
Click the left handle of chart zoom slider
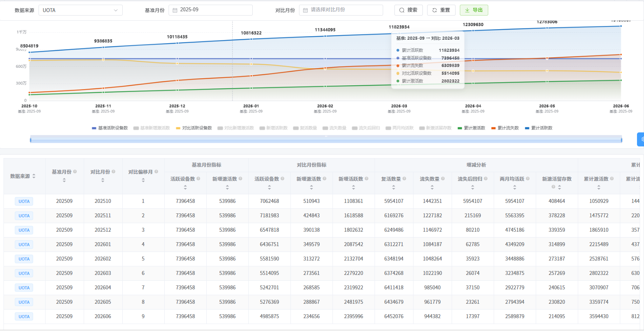point(30,139)
